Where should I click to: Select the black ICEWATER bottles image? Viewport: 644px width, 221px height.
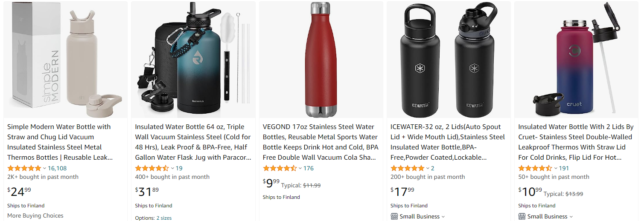448,60
